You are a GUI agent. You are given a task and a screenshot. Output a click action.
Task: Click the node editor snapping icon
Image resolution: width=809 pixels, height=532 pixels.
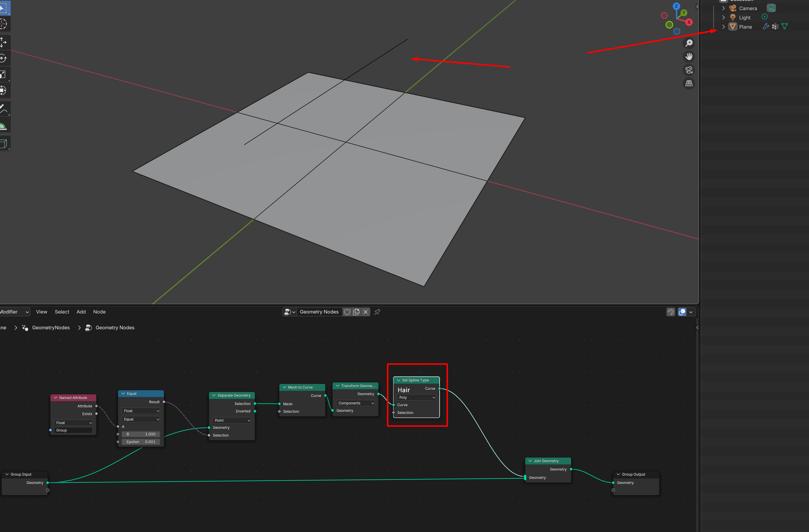671,312
